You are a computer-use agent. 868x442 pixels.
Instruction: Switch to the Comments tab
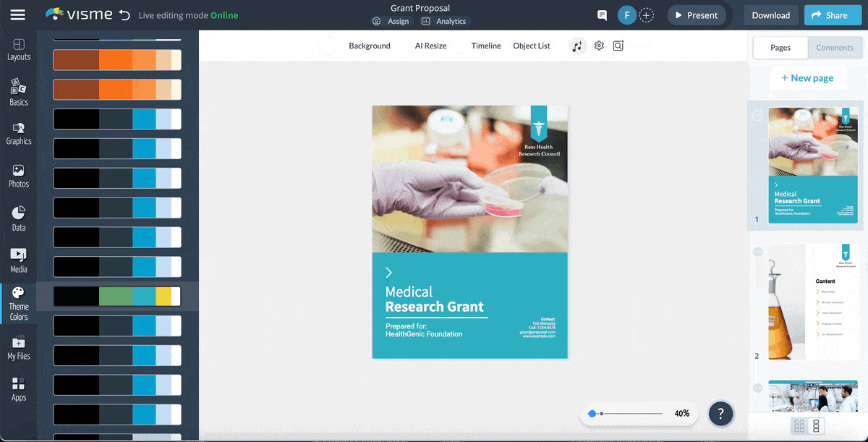click(835, 47)
